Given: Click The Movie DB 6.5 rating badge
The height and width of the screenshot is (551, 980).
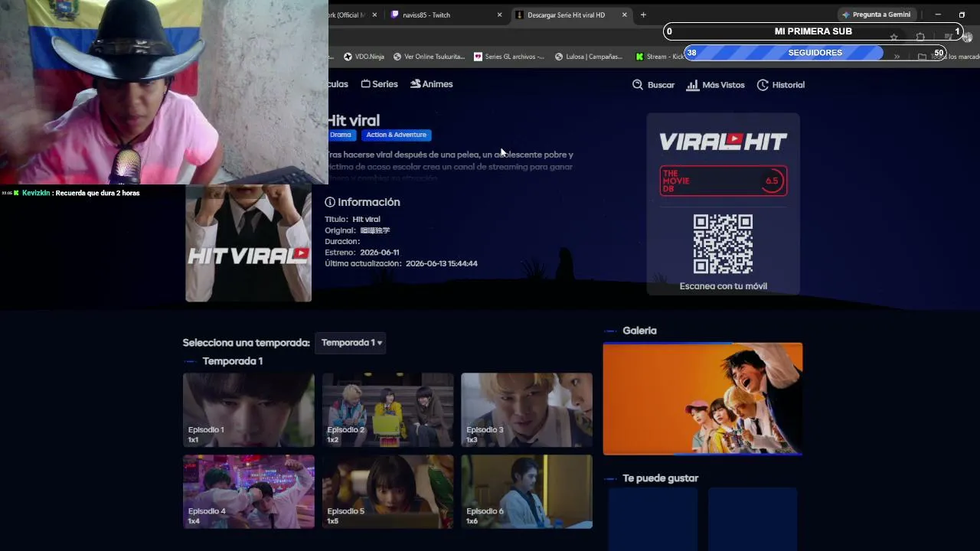Looking at the screenshot, I should tap(724, 181).
